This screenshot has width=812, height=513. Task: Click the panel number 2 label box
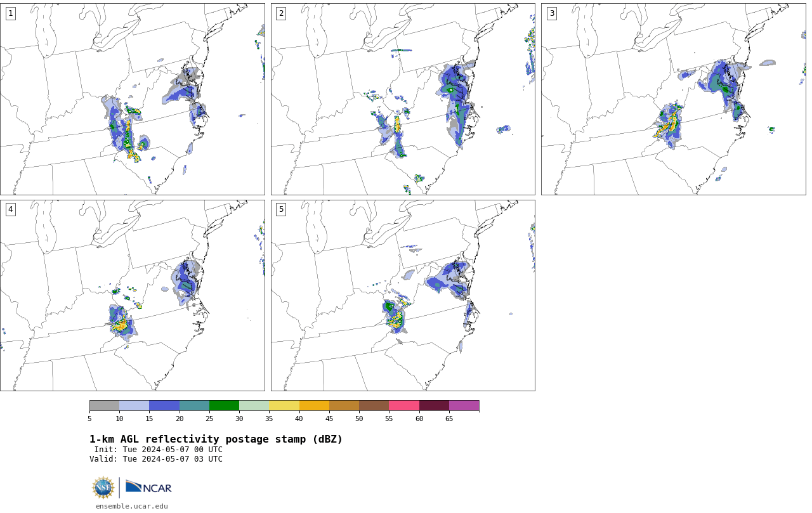(x=281, y=13)
